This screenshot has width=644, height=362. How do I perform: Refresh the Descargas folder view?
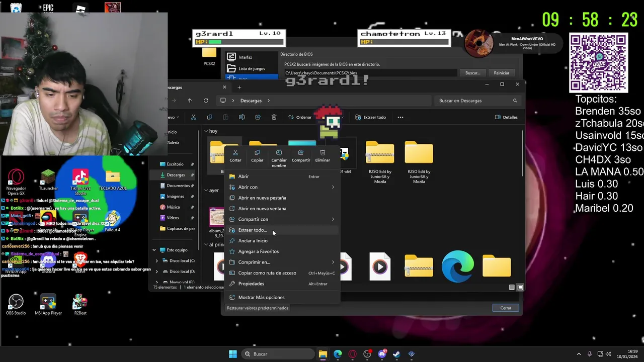tap(206, 101)
